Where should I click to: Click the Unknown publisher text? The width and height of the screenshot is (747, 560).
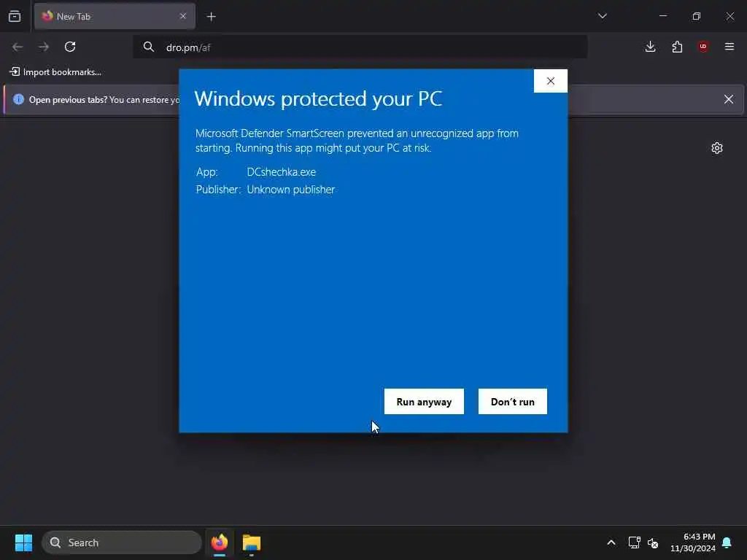[x=290, y=190]
